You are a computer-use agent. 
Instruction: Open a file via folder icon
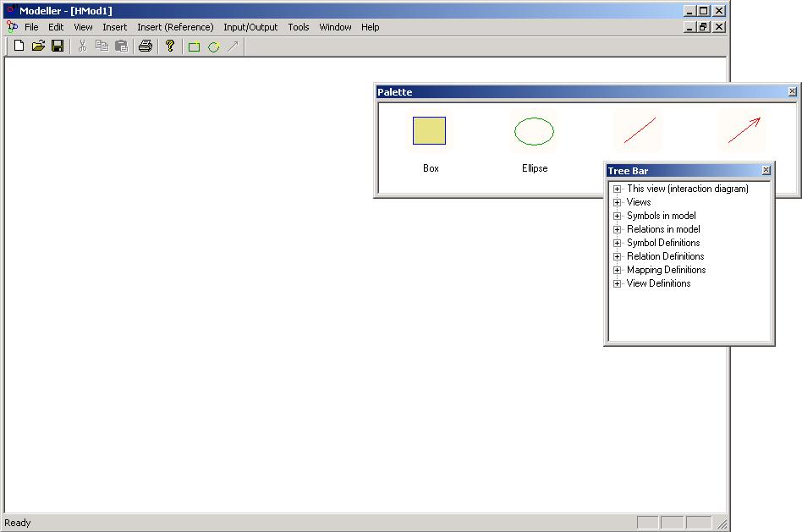pos(38,46)
